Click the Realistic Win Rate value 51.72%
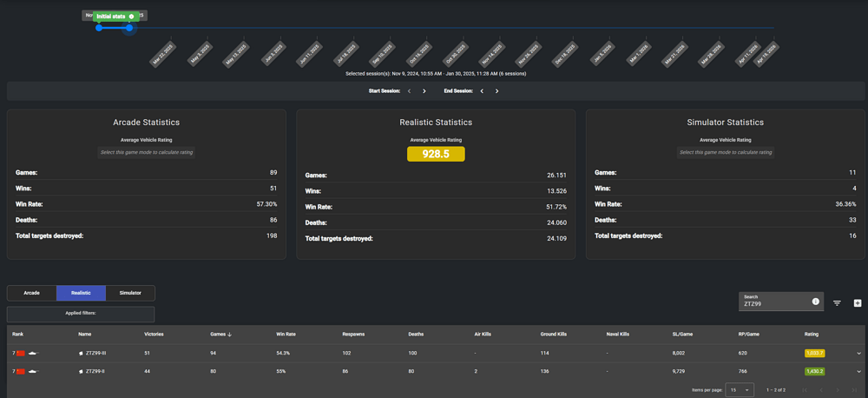This screenshot has height=398, width=868. 557,207
